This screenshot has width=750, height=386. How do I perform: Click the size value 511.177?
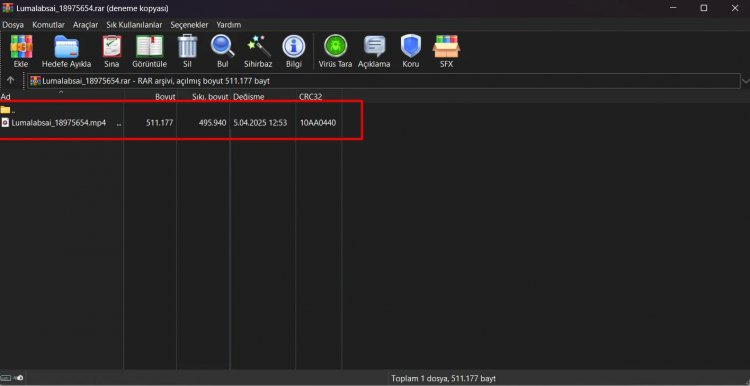tap(160, 123)
